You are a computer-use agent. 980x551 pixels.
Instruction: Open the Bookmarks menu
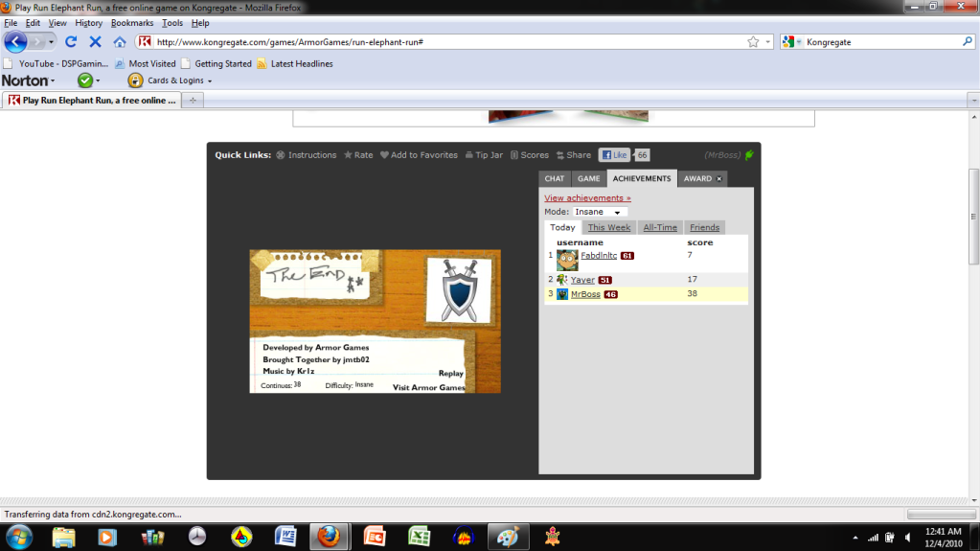pos(132,23)
